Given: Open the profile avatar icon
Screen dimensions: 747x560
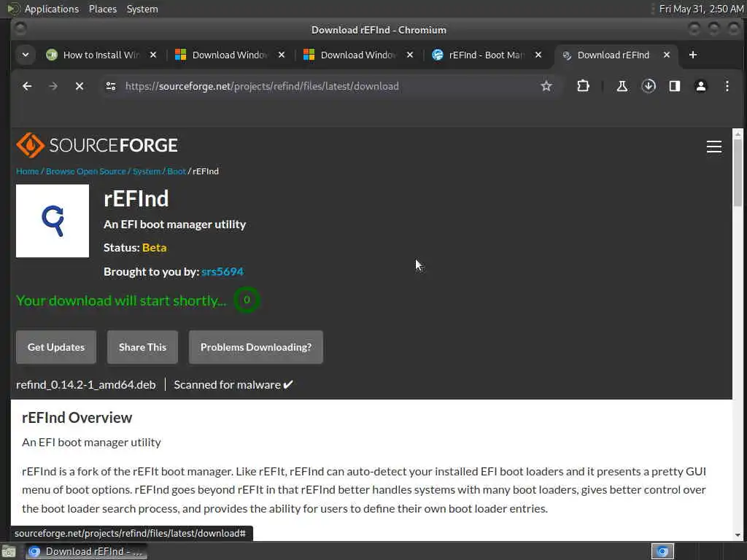Looking at the screenshot, I should click(701, 86).
